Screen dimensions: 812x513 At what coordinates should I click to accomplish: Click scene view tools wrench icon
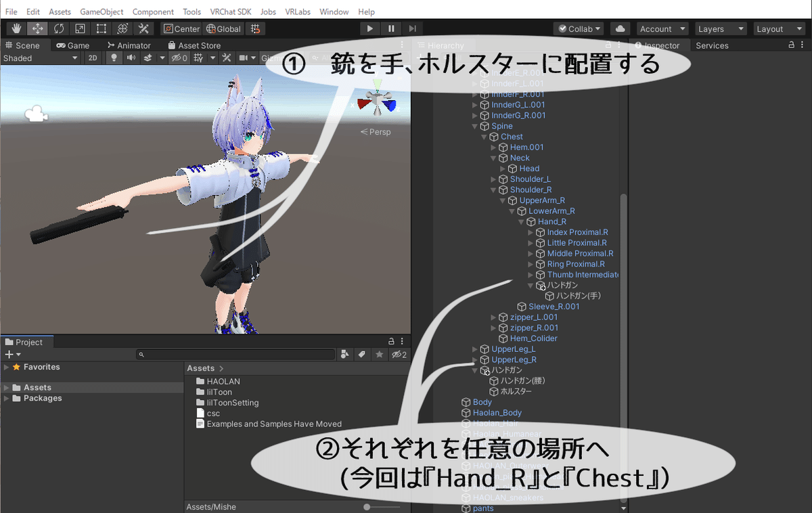tap(227, 58)
